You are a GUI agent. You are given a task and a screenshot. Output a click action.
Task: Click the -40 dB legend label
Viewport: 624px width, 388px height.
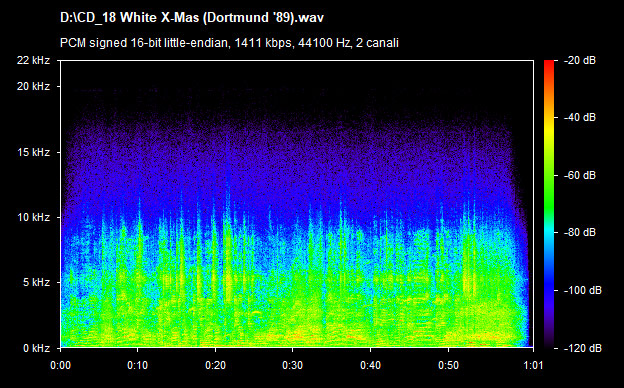(x=580, y=117)
